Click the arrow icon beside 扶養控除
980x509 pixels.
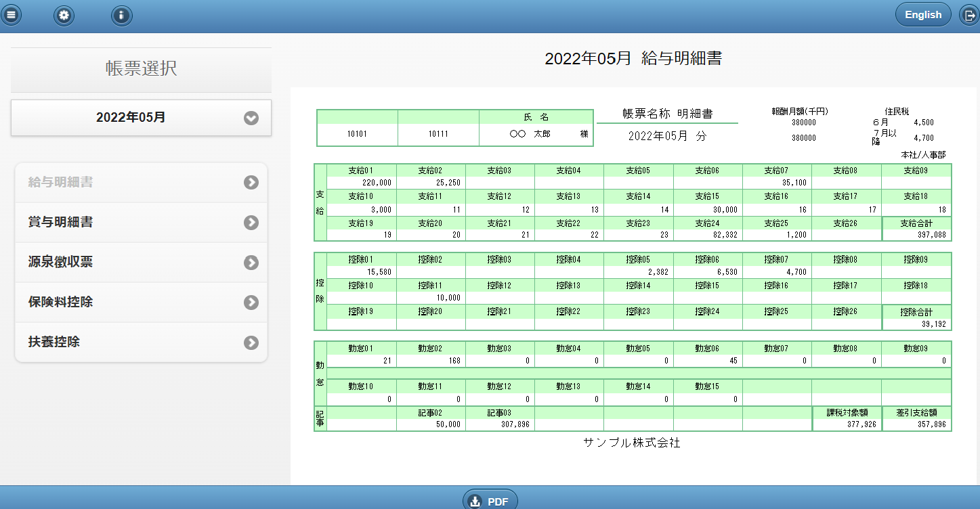pos(251,342)
